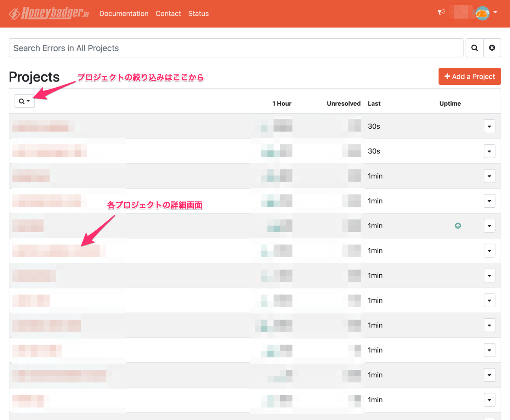The image size is (510, 420).
Task: Click the megaphone announcements icon
Action: (x=441, y=12)
